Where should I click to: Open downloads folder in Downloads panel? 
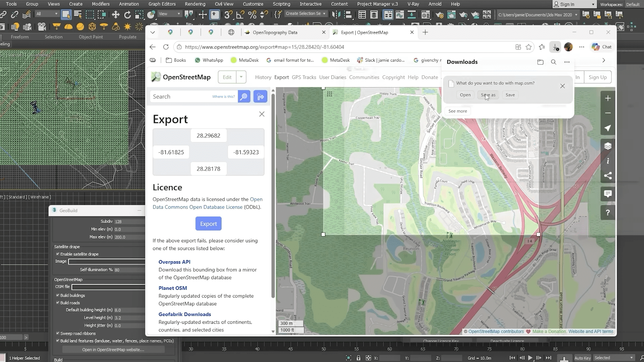point(540,62)
